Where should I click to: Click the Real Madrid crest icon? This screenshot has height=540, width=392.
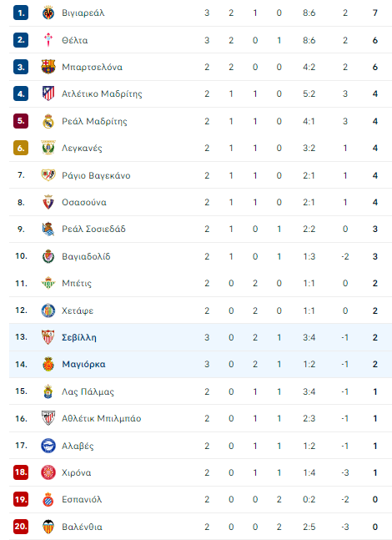point(48,121)
